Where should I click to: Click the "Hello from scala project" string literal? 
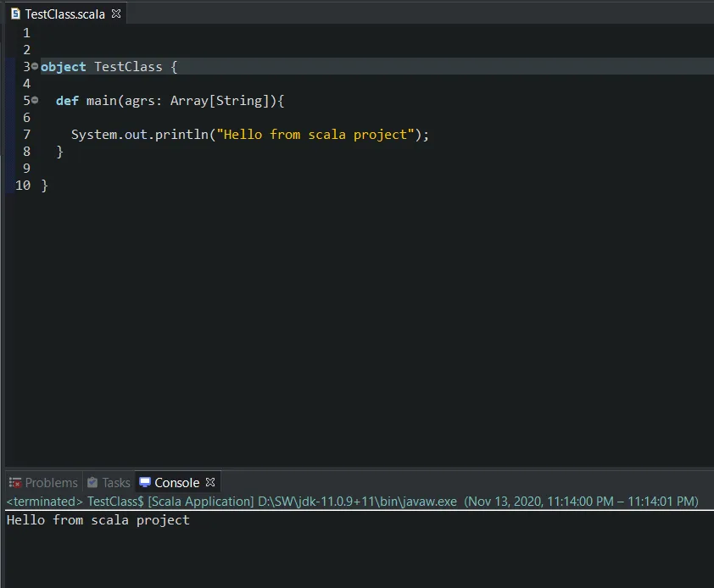315,135
